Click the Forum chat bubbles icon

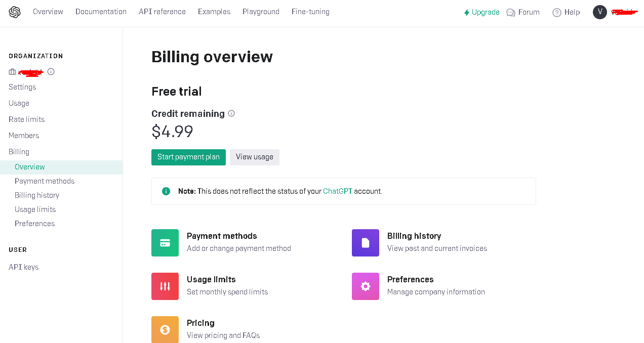[x=511, y=13]
